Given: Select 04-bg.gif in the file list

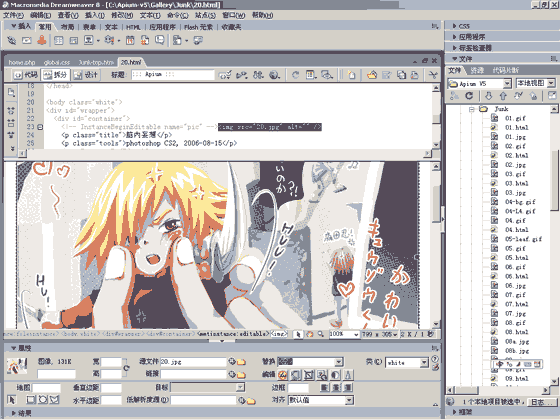Looking at the screenshot, I should [520, 202].
